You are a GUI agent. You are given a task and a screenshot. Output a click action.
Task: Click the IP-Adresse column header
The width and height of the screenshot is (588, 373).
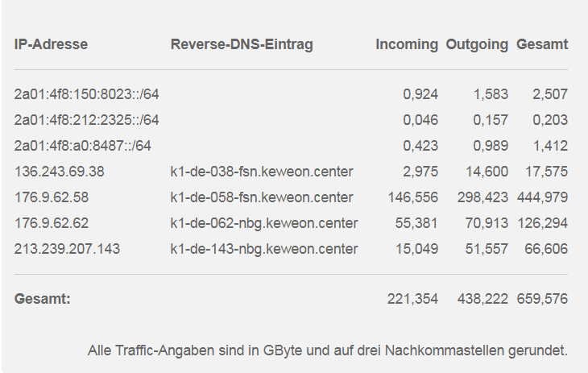tap(51, 44)
